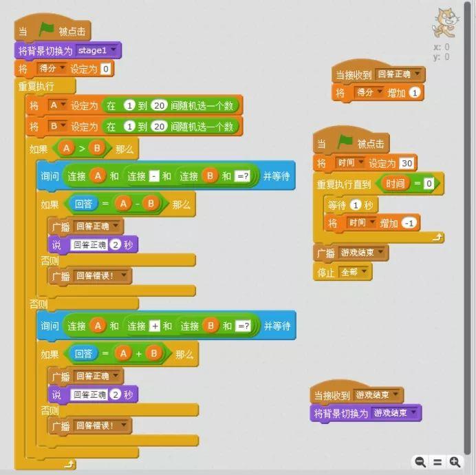Click the 20 field in B random block
The height and width of the screenshot is (475, 476).
[159, 126]
